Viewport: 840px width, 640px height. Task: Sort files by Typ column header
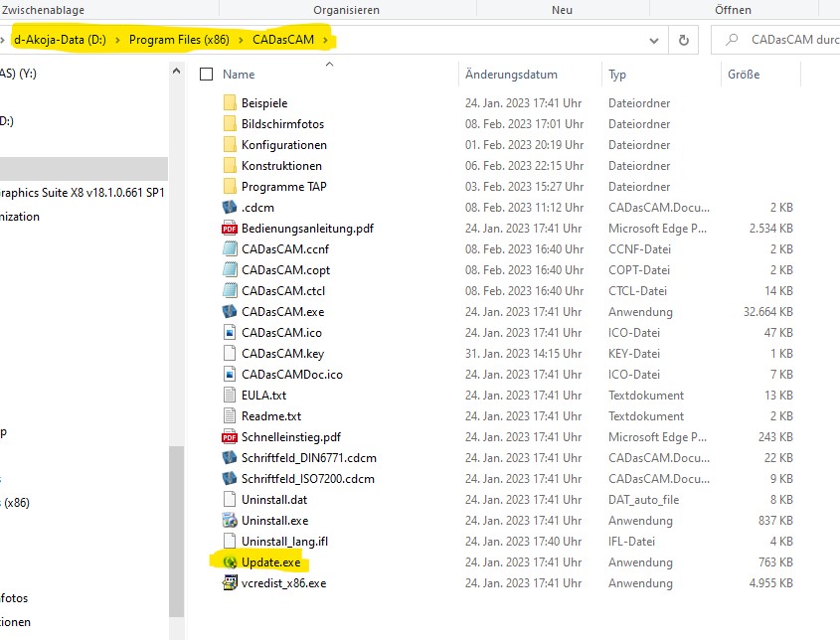(617, 75)
